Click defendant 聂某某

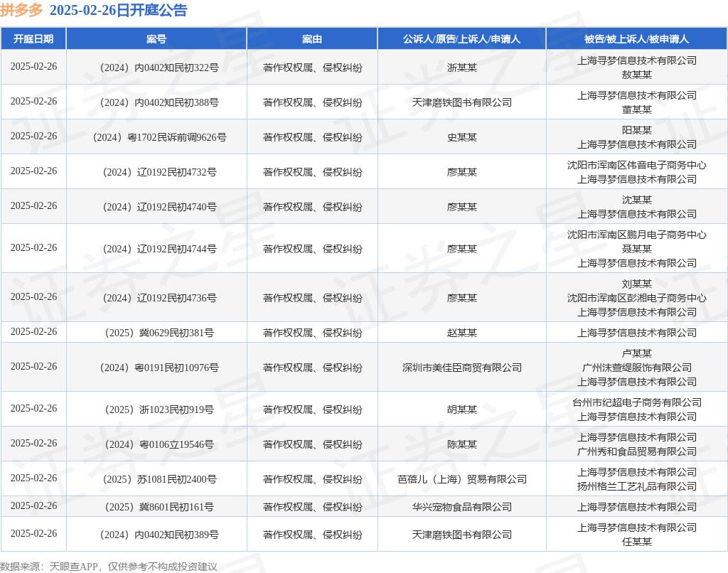pyautogui.click(x=637, y=249)
